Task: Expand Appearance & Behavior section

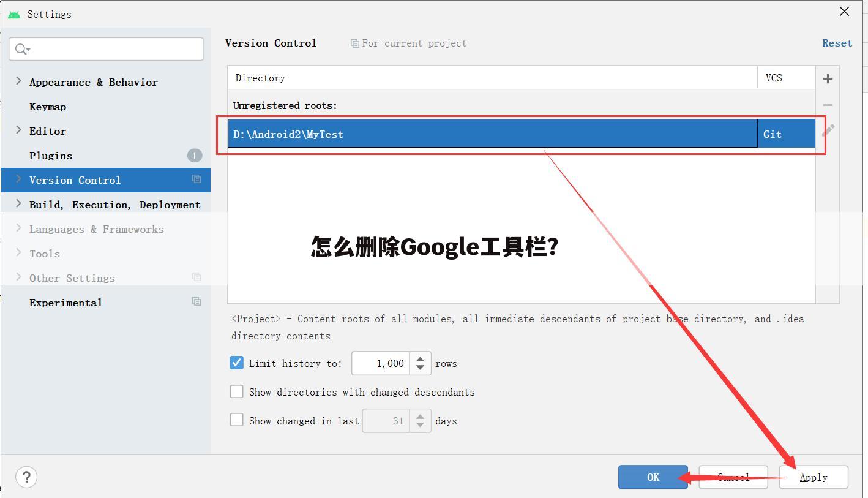Action: coord(18,81)
